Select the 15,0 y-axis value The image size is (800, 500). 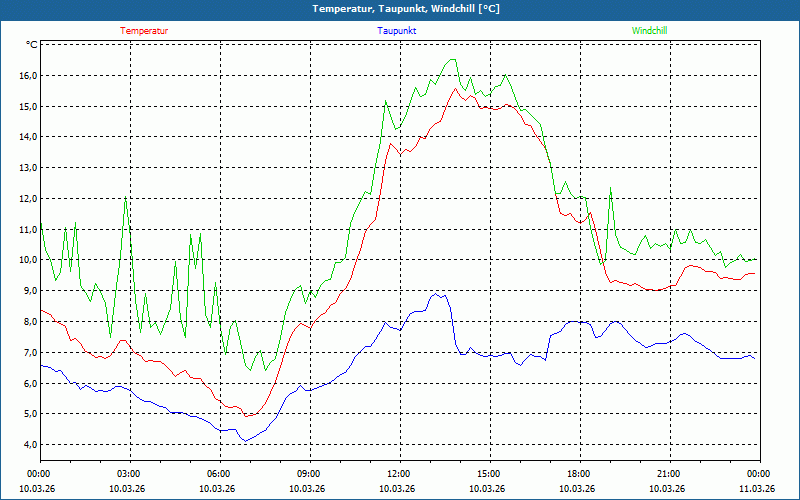coord(28,106)
